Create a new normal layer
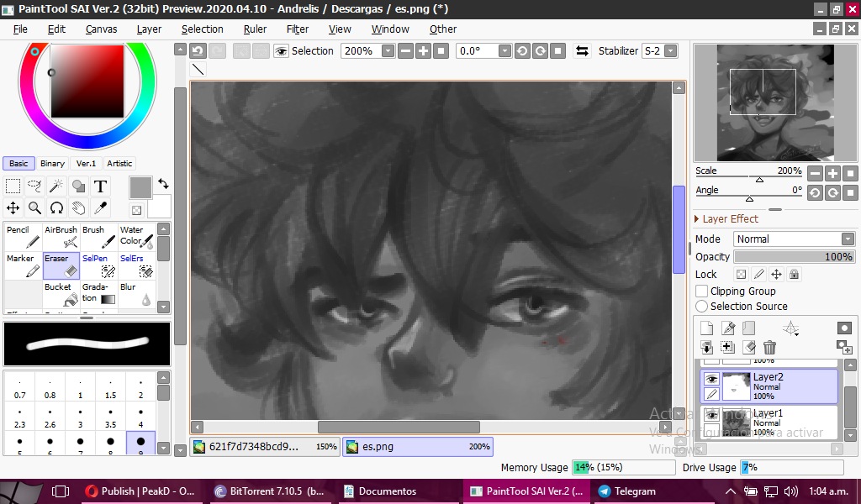 (706, 328)
